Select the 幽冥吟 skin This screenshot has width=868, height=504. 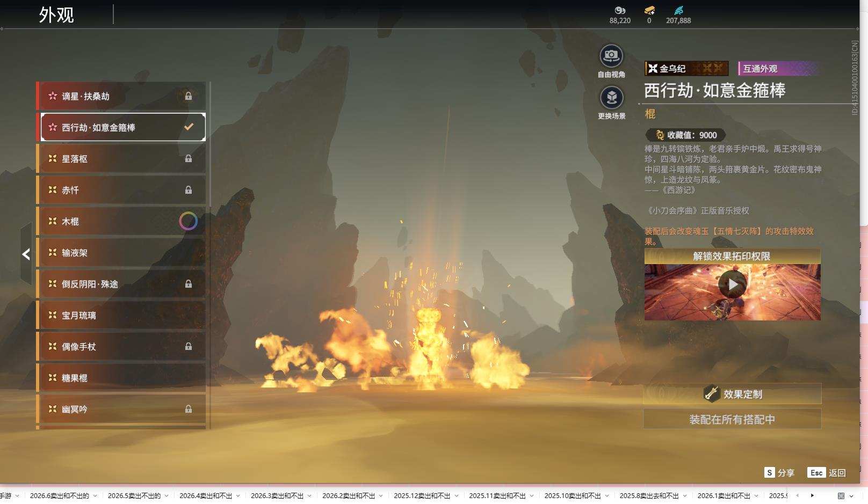coord(121,409)
